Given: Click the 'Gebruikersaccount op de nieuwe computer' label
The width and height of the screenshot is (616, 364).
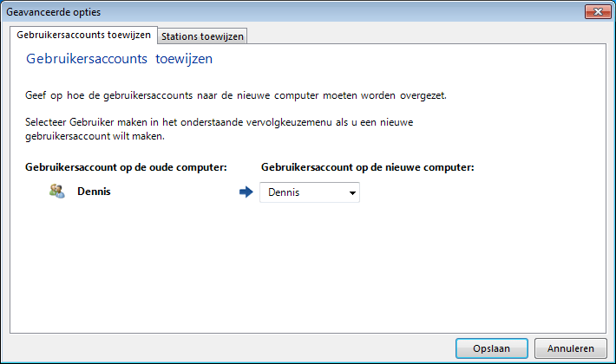Looking at the screenshot, I should pyautogui.click(x=368, y=167).
